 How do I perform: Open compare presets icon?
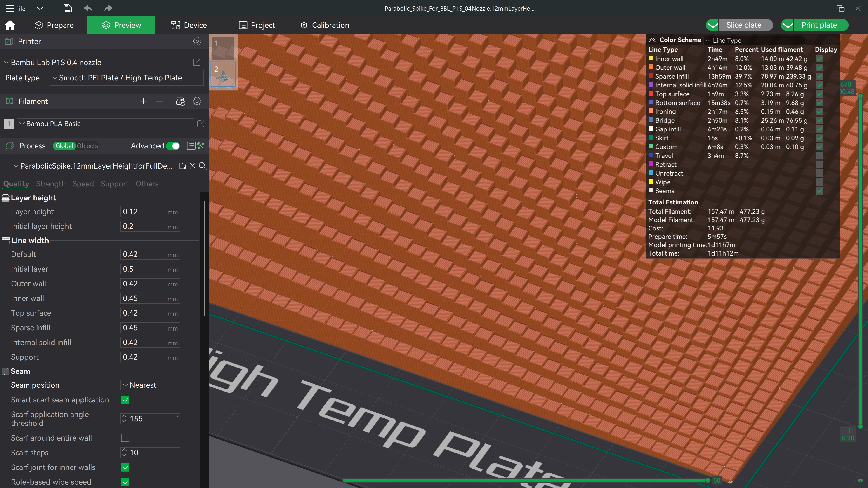[x=201, y=146]
